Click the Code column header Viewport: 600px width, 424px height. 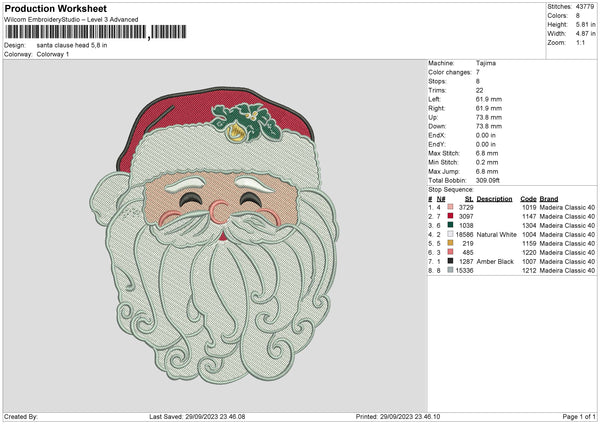[529, 198]
